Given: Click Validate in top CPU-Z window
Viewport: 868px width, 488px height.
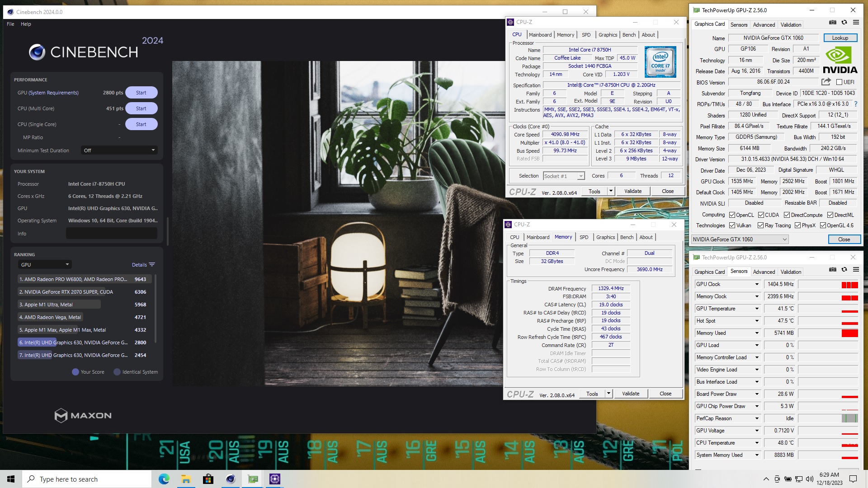Looking at the screenshot, I should [633, 191].
